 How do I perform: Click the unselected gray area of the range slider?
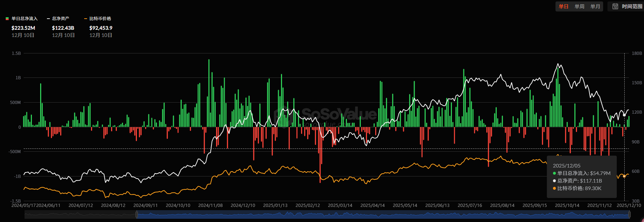[x=79, y=215]
